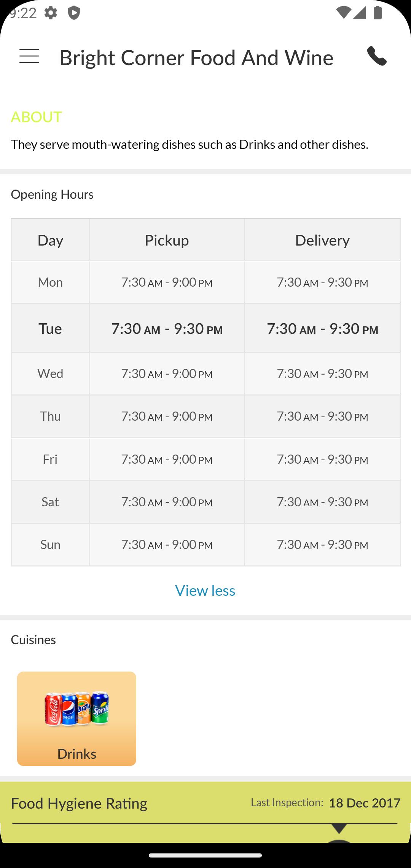This screenshot has width=411, height=868.
Task: Tap the highlighted Tue row label
Action: tap(50, 328)
